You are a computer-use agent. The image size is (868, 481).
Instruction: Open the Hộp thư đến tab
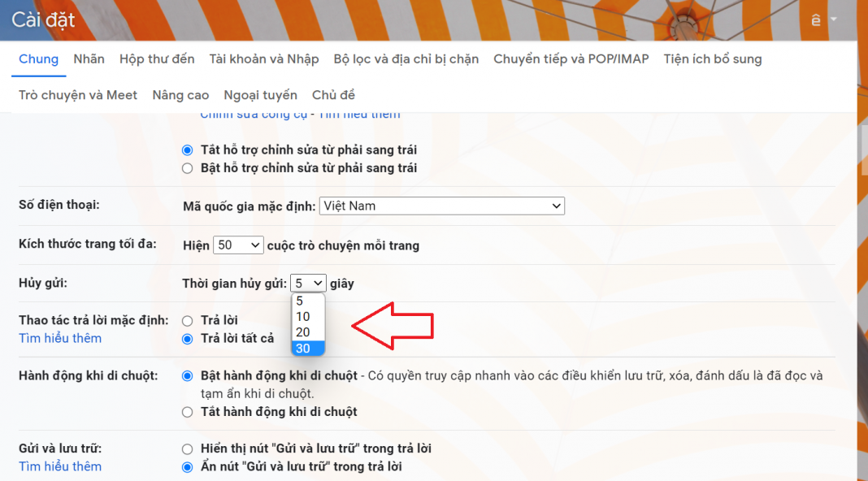(x=157, y=59)
